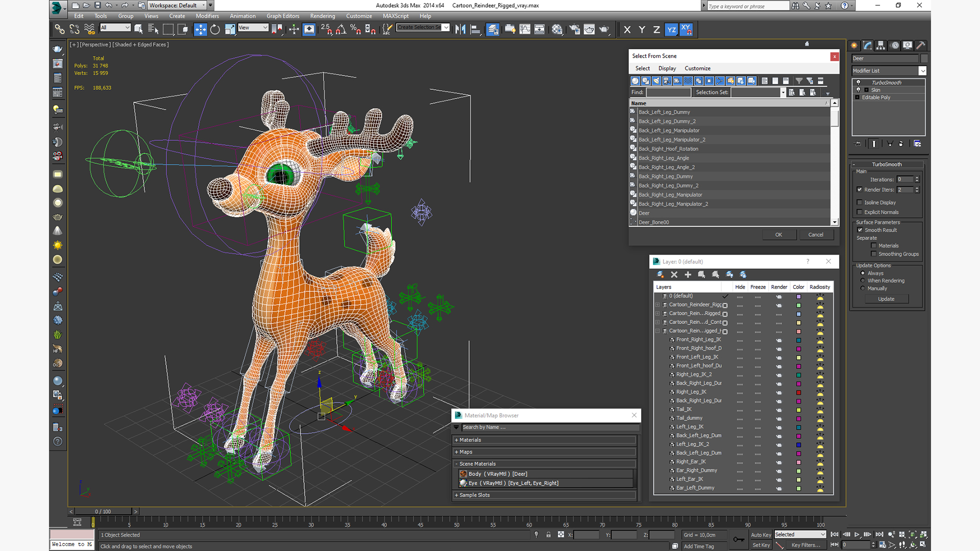This screenshot has height=551, width=980.
Task: Open the Animation menu
Action: point(242,16)
